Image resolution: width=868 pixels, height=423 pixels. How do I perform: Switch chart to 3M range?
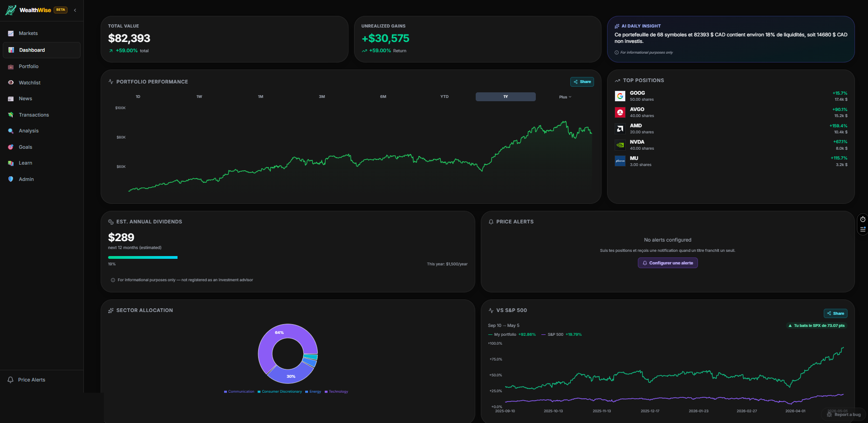coord(322,97)
